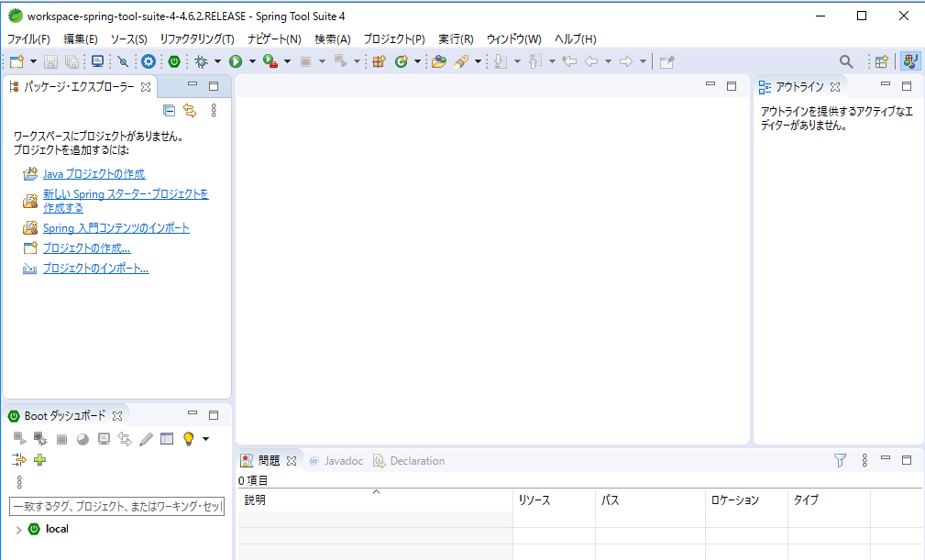
Task: Open the Debug dropdown arrow
Action: [x=217, y=61]
